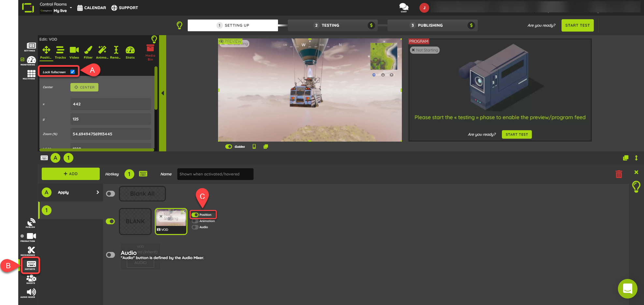Click the y position field showing 125
644x305 pixels.
click(111, 119)
